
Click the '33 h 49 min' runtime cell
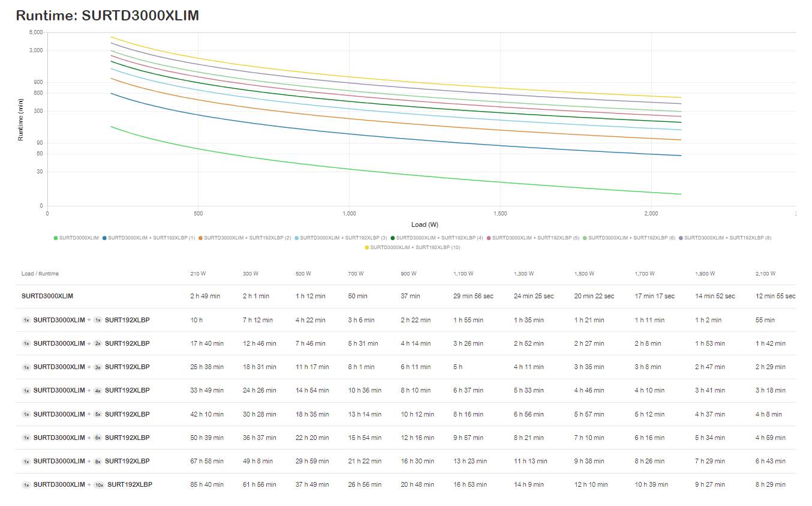tap(207, 390)
